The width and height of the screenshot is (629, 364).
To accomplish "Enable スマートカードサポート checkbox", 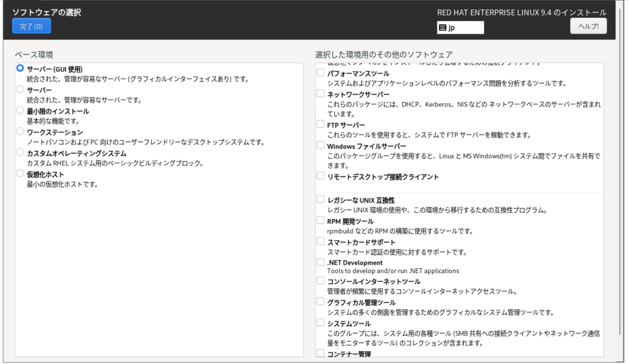I will (321, 241).
